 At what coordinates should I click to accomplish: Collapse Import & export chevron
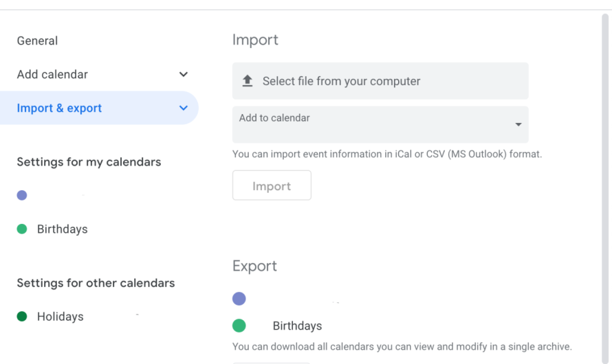click(x=184, y=108)
